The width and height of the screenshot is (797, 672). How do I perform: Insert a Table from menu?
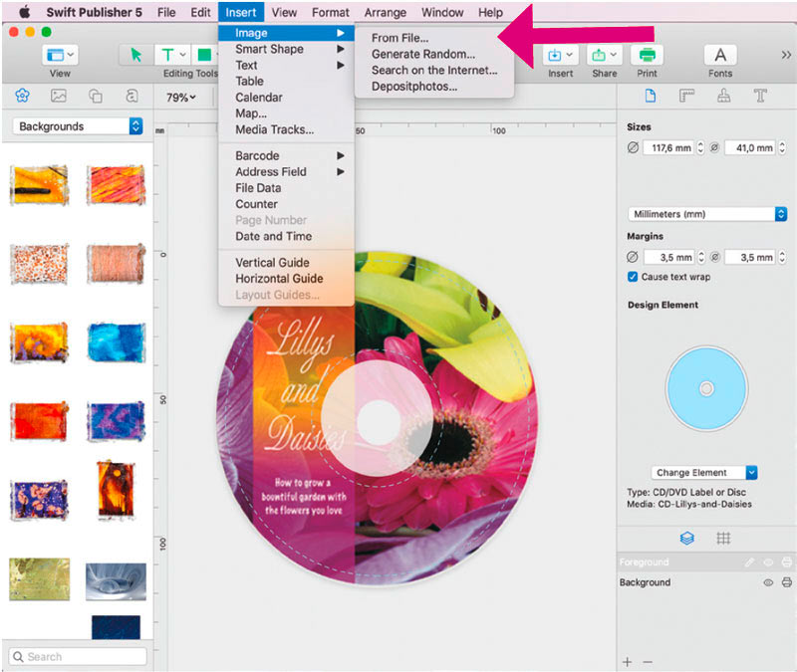250,82
